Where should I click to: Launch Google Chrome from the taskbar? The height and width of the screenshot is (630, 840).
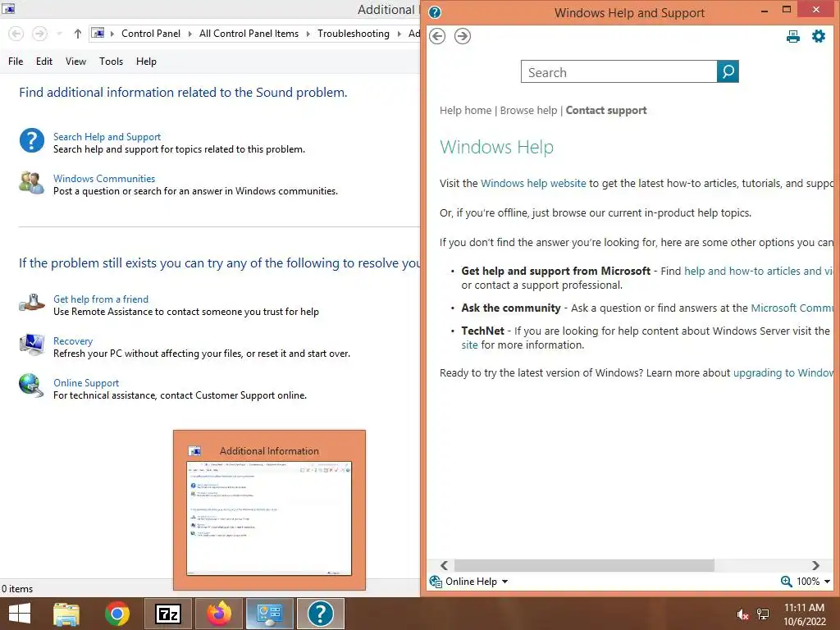coord(117,614)
